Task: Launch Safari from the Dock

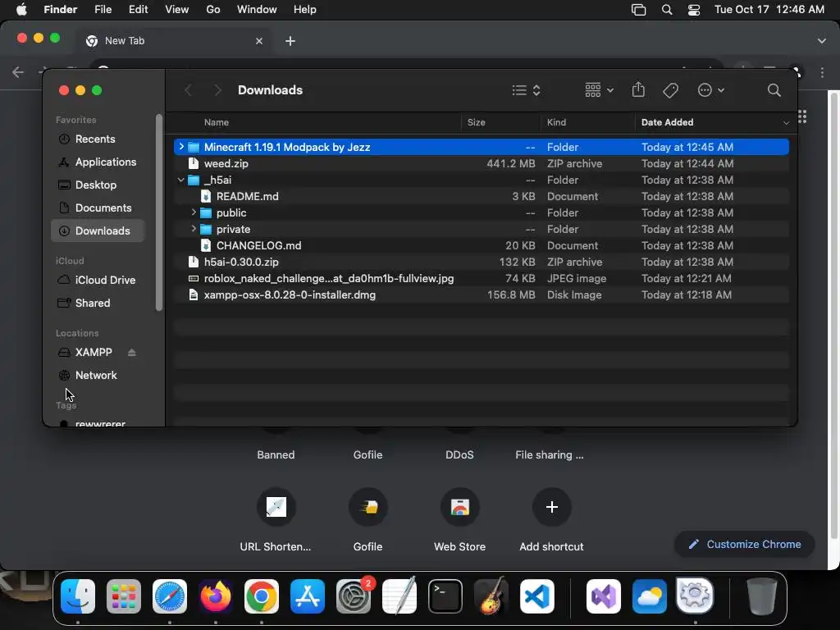Action: [x=170, y=596]
